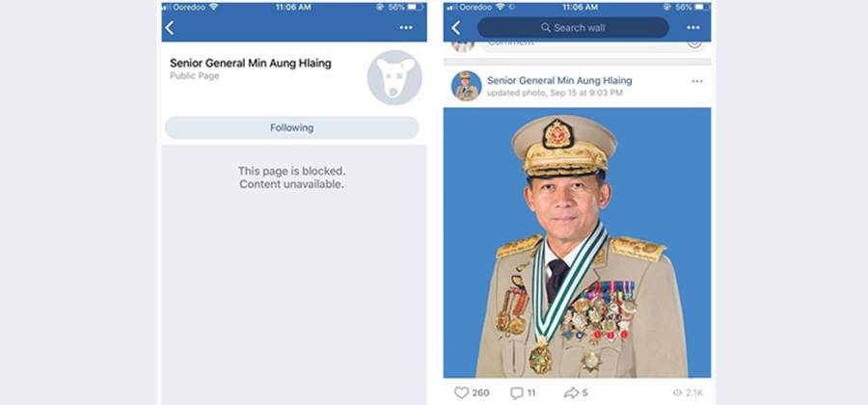The image size is (868, 405).
Task: Tap the battery indicator in right status bar
Action: [x=701, y=7]
